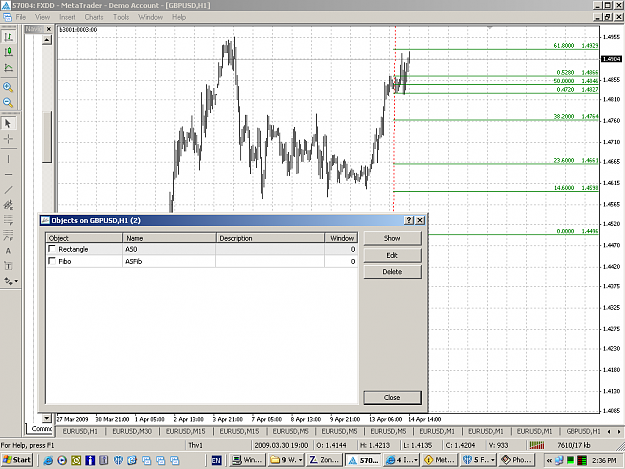Image resolution: width=625 pixels, height=469 pixels.
Task: Click the Delete button in Objects dialog
Action: pyautogui.click(x=392, y=272)
